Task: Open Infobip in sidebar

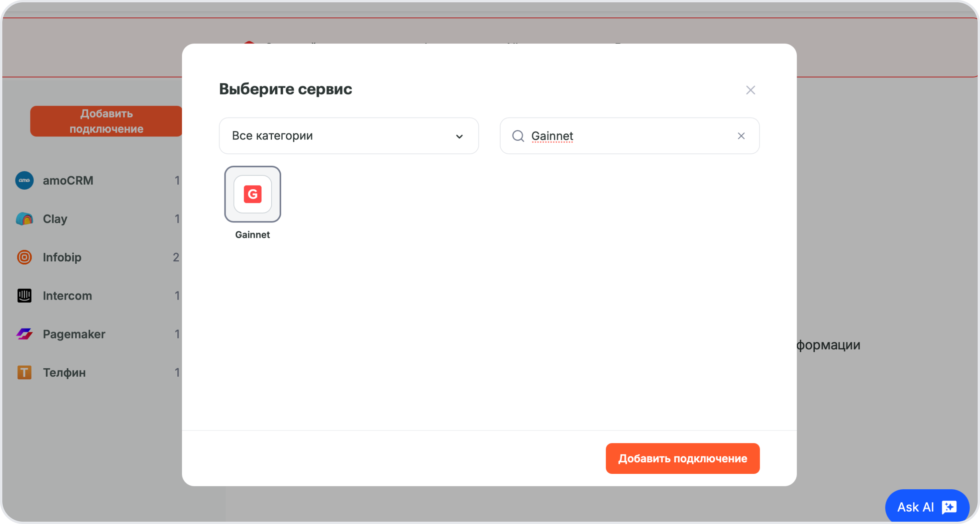Action: tap(98, 257)
